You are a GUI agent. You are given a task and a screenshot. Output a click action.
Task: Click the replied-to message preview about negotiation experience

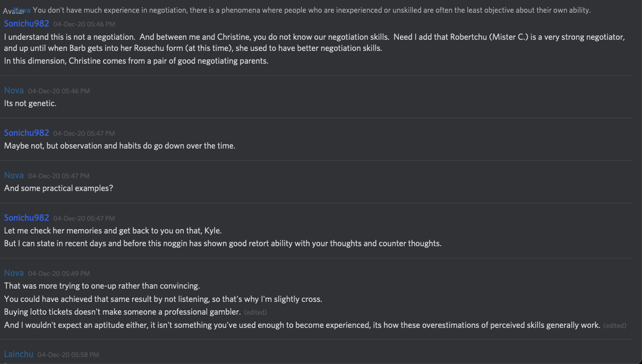(x=311, y=10)
